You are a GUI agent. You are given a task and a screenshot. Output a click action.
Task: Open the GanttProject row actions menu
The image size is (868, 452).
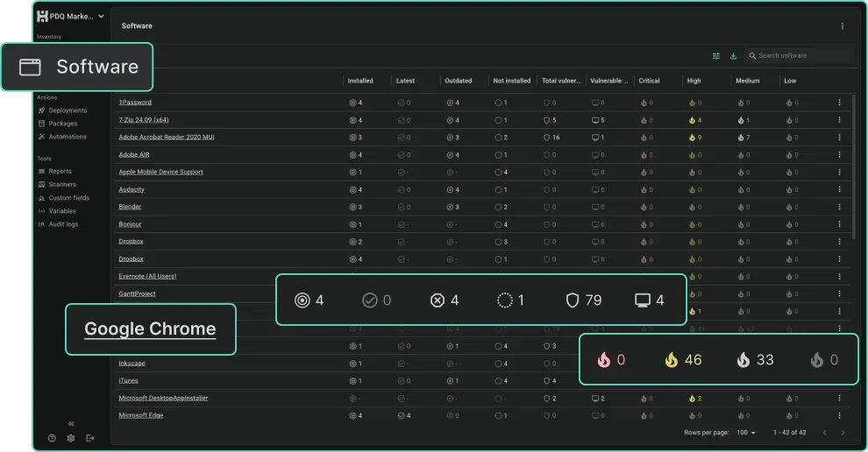coord(839,294)
